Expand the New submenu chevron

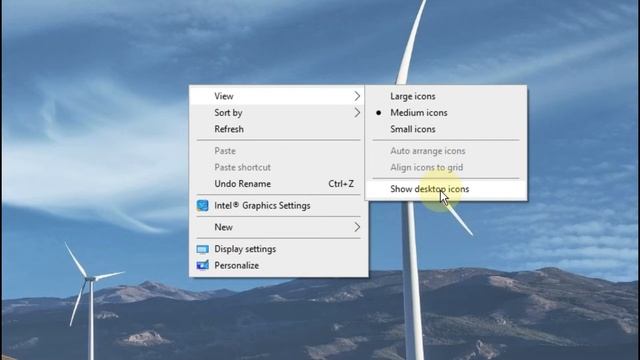coord(357,227)
